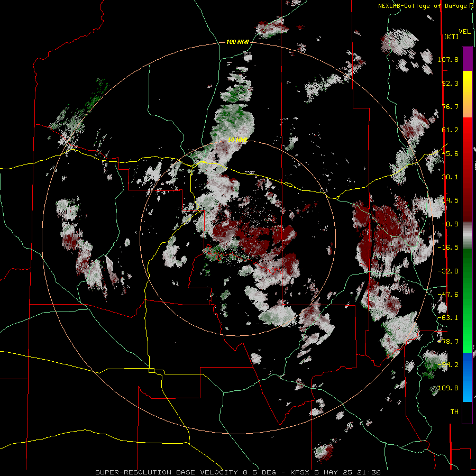
Task: Click the 100 NMI range ring label
Action: pyautogui.click(x=237, y=42)
